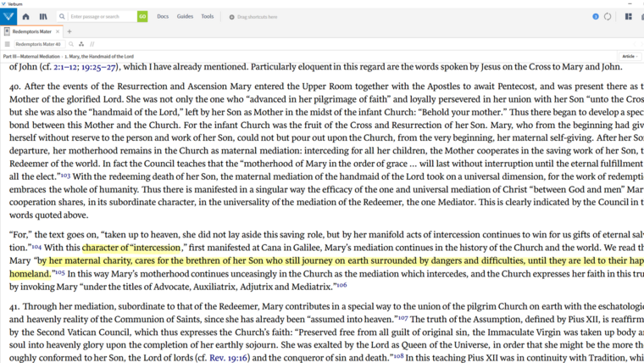This screenshot has height=363, width=644.
Task: Click the plus icon beside 'Drag shortcuts here'
Action: click(231, 17)
